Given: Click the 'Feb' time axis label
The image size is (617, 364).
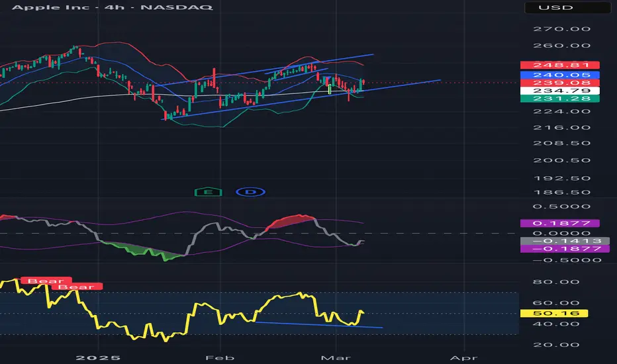Looking at the screenshot, I should [220, 357].
